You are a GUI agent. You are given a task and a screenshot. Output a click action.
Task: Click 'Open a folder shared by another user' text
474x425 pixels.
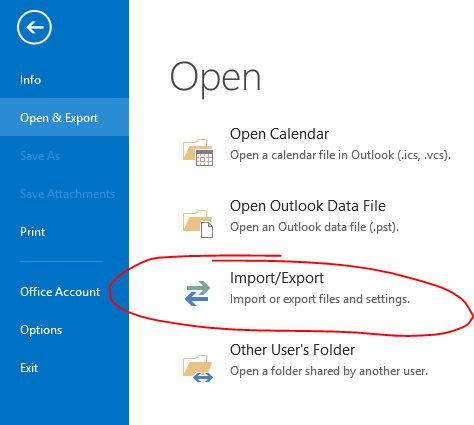329,371
